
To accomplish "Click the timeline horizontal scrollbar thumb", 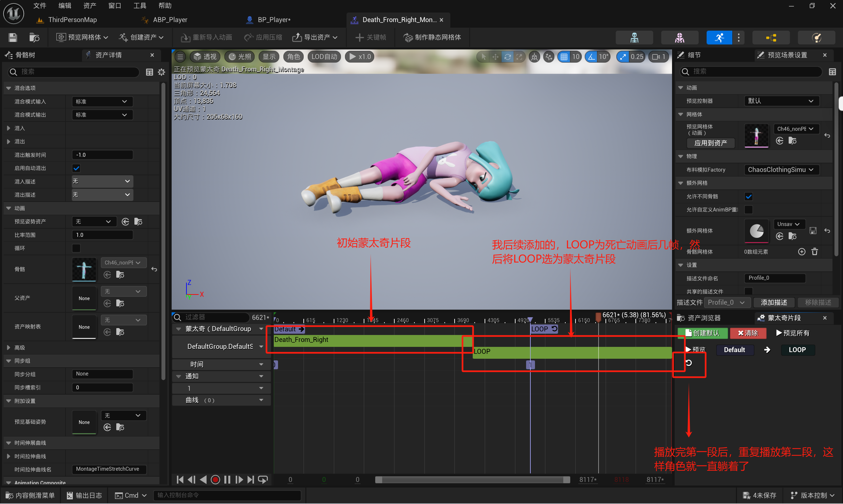I will click(472, 480).
